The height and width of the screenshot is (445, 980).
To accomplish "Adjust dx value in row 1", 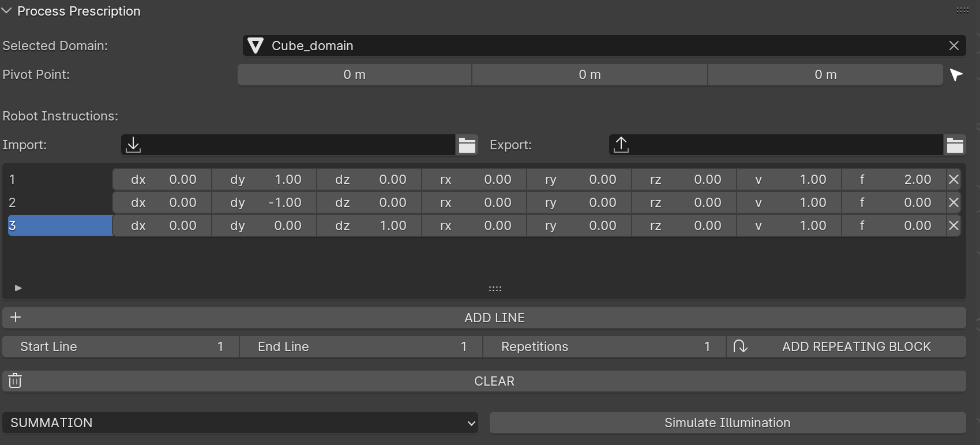I will point(162,179).
